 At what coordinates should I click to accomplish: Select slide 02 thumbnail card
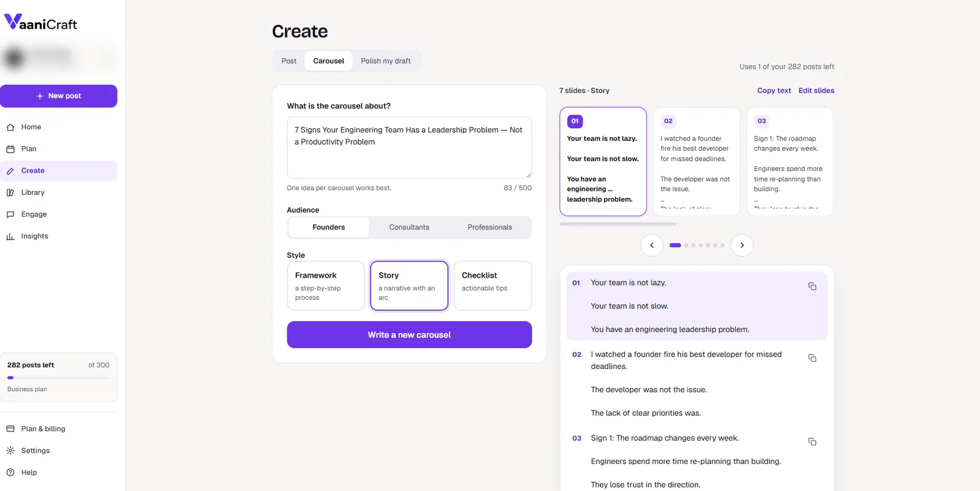point(696,162)
